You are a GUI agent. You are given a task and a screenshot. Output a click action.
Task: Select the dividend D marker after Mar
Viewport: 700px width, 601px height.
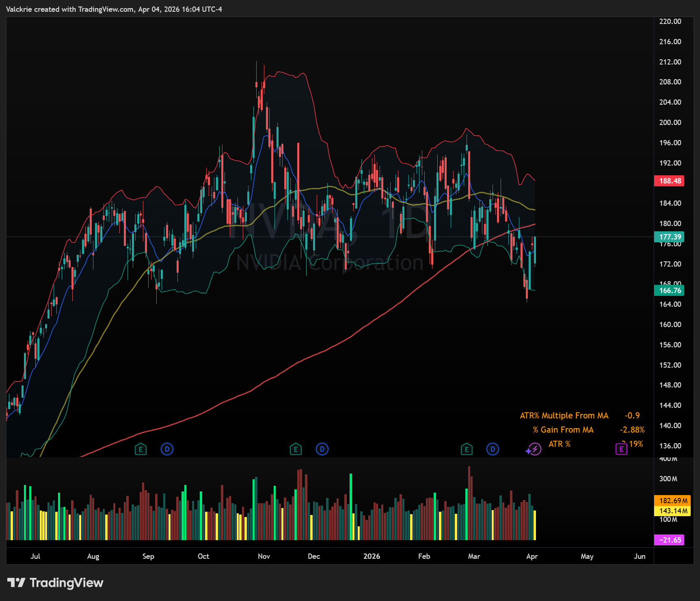pyautogui.click(x=493, y=449)
